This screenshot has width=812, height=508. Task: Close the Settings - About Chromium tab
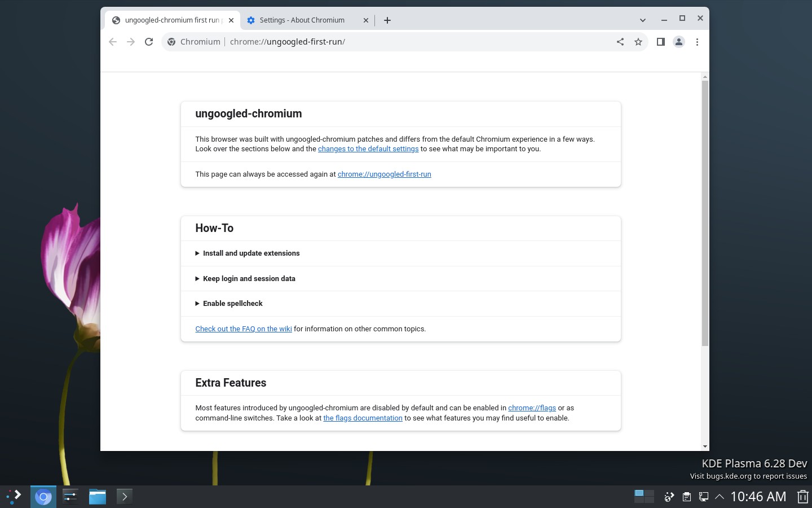(366, 20)
